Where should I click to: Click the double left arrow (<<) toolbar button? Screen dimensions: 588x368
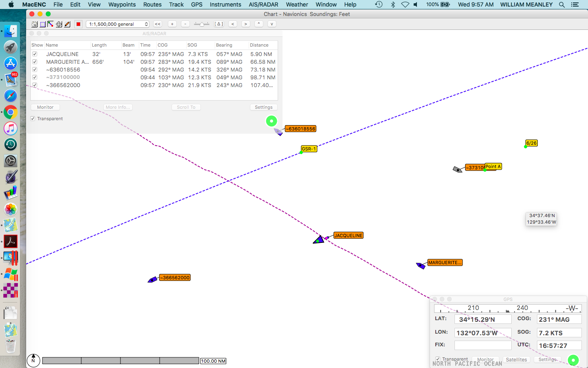tap(158, 24)
